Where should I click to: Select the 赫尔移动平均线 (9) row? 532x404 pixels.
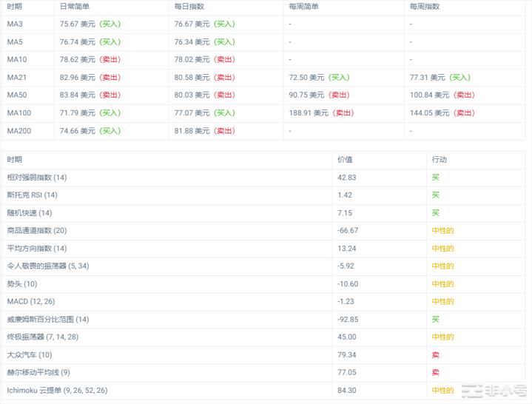pos(263,373)
